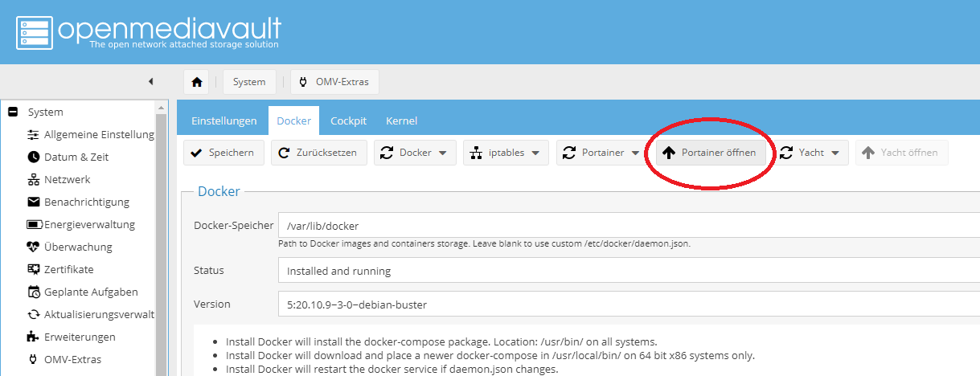Image resolution: width=980 pixels, height=376 pixels.
Task: Open the iptables dropdown menu
Action: (506, 153)
